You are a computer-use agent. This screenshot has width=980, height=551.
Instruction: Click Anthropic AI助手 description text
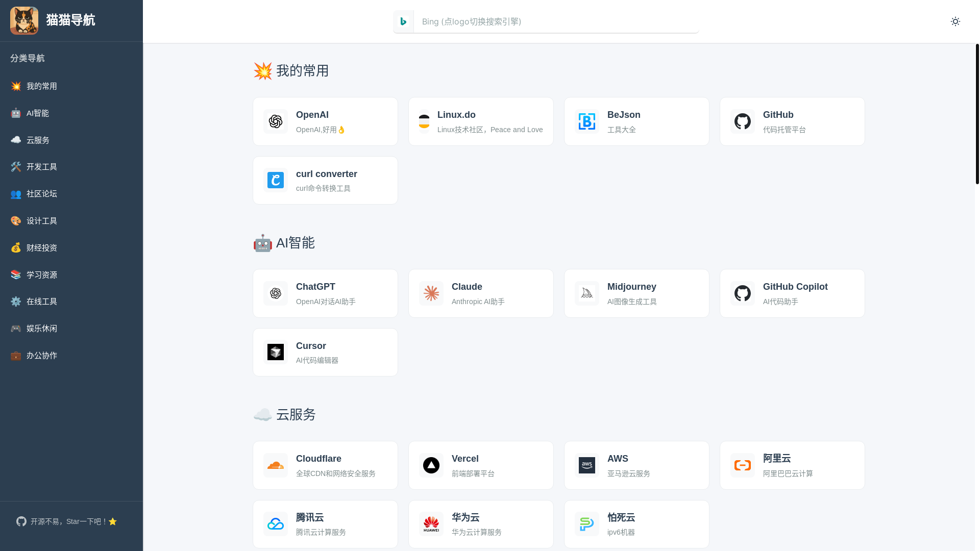(478, 302)
